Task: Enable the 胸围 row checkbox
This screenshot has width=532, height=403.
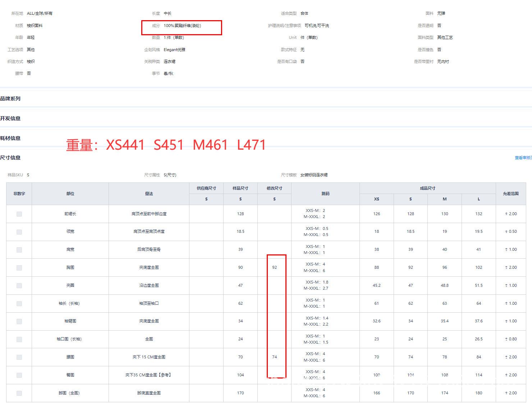Action: click(19, 268)
